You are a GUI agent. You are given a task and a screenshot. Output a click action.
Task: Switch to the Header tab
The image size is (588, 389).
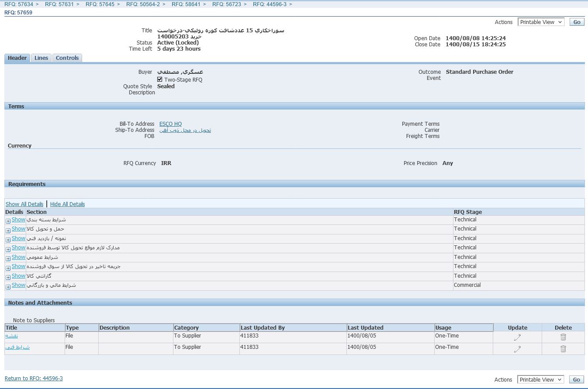click(x=17, y=58)
